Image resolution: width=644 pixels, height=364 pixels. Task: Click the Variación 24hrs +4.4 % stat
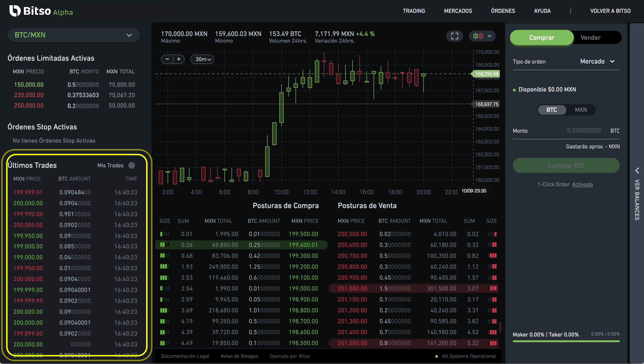[x=344, y=37]
